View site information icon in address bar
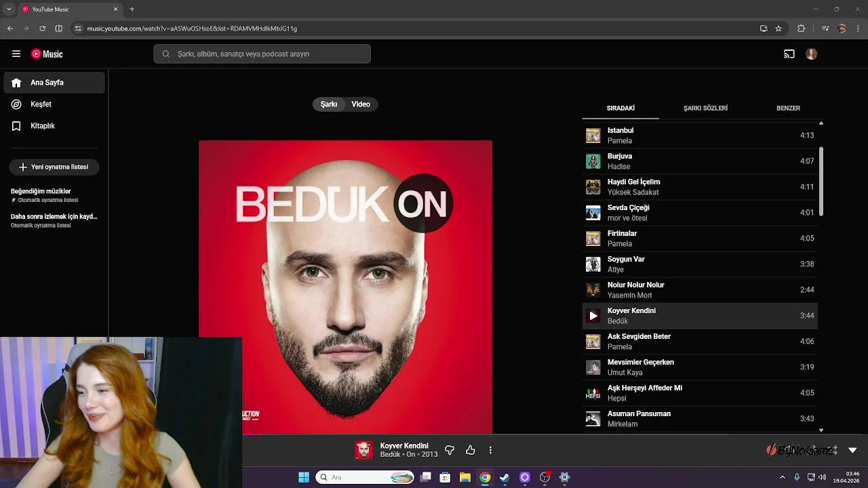 click(x=79, y=28)
